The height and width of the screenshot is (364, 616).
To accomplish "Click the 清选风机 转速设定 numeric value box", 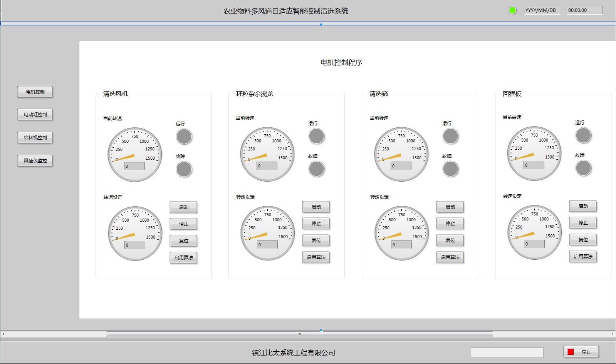I will [135, 245].
